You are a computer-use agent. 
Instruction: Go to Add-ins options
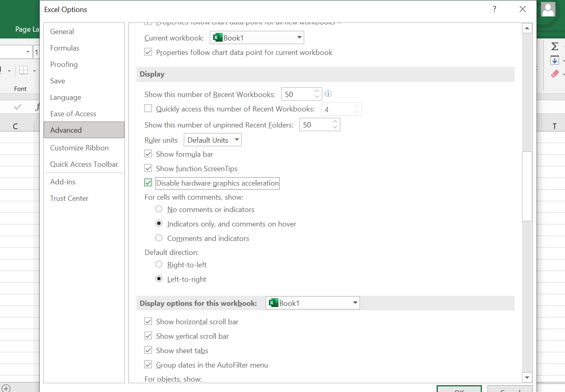pyautogui.click(x=84, y=182)
